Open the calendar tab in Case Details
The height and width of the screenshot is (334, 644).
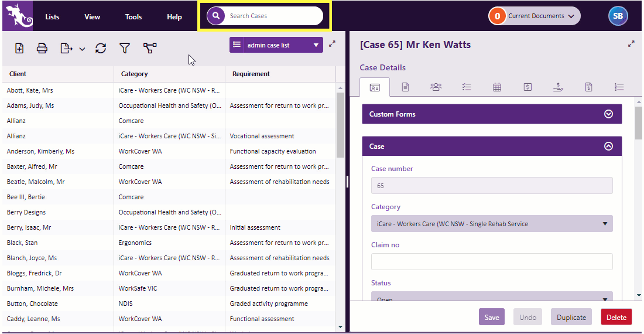[x=497, y=87]
